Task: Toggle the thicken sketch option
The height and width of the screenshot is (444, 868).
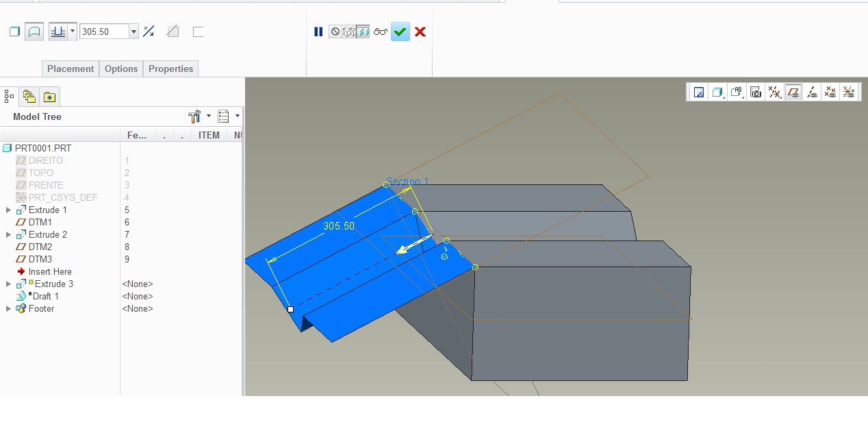Action: coord(198,32)
